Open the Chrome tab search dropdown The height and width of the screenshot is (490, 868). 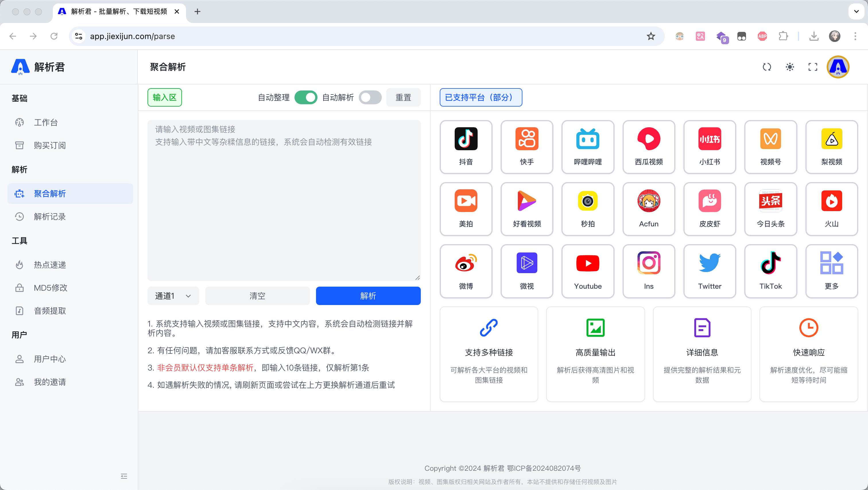click(x=856, y=11)
